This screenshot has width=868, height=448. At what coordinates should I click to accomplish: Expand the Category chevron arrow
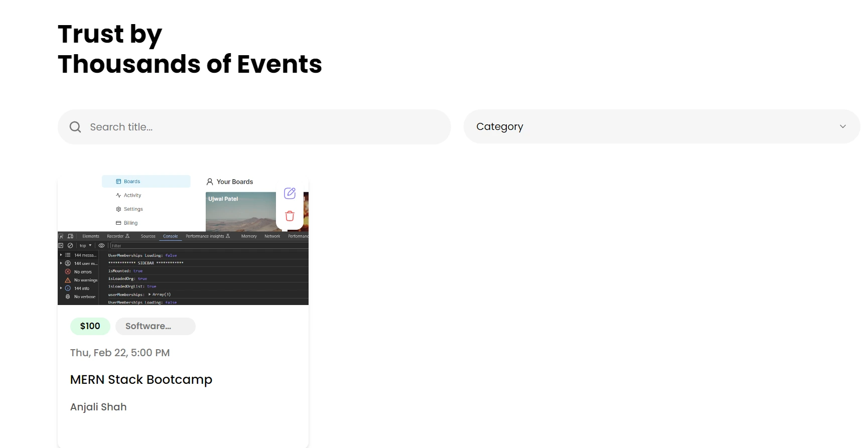[x=843, y=126]
